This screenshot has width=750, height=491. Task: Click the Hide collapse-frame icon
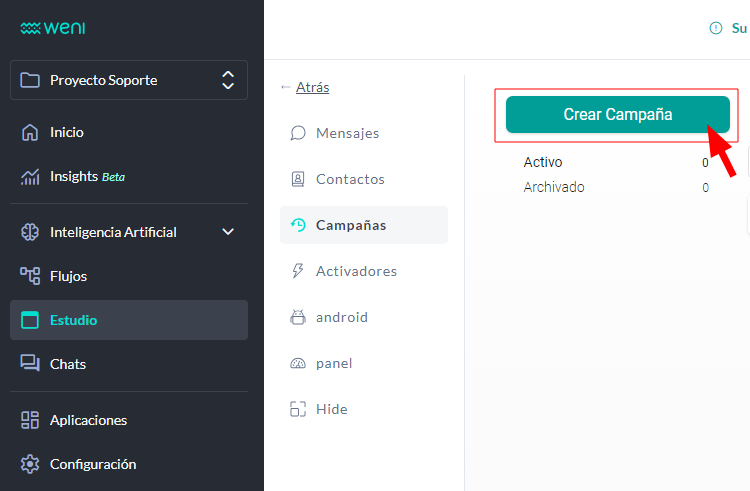click(x=298, y=409)
